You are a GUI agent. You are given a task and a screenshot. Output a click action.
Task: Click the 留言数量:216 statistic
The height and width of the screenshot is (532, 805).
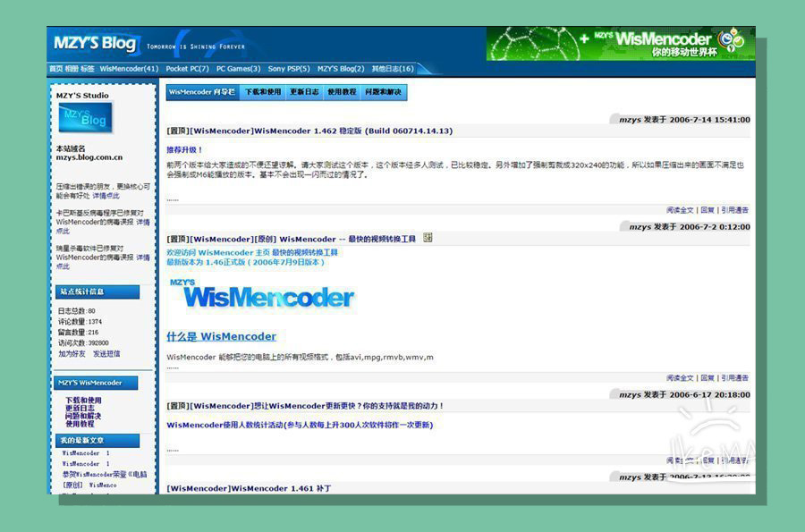click(78, 333)
